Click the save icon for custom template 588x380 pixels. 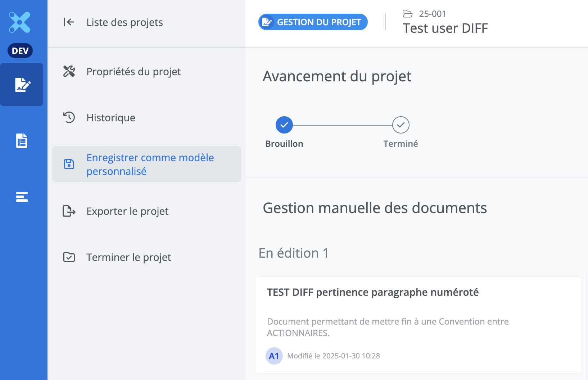click(x=69, y=164)
